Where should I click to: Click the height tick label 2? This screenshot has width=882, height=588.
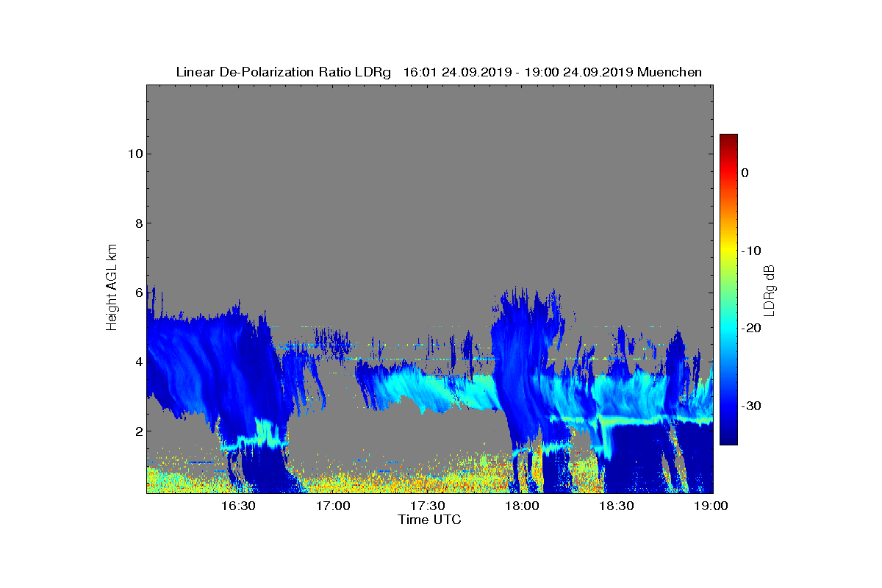[137, 431]
